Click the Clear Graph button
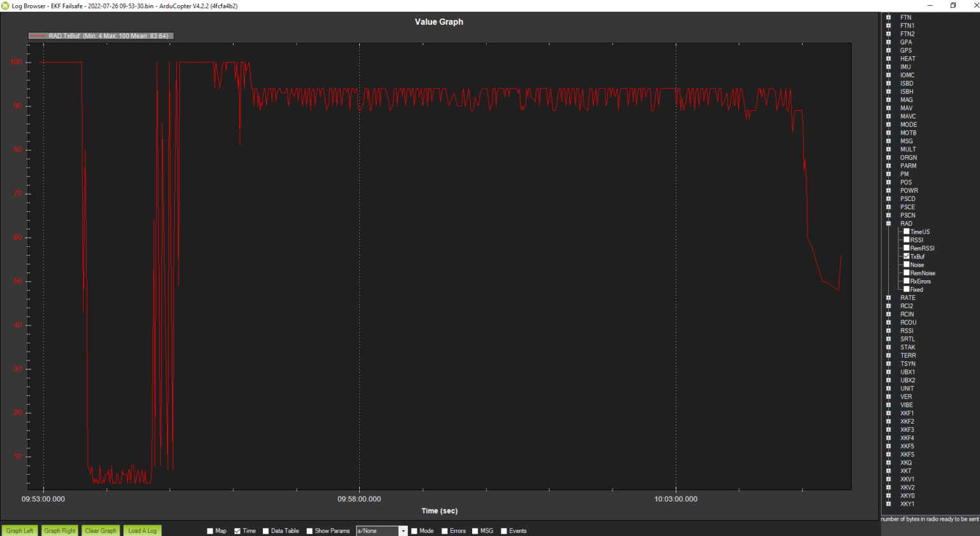Image resolution: width=980 pixels, height=536 pixels. 101,530
